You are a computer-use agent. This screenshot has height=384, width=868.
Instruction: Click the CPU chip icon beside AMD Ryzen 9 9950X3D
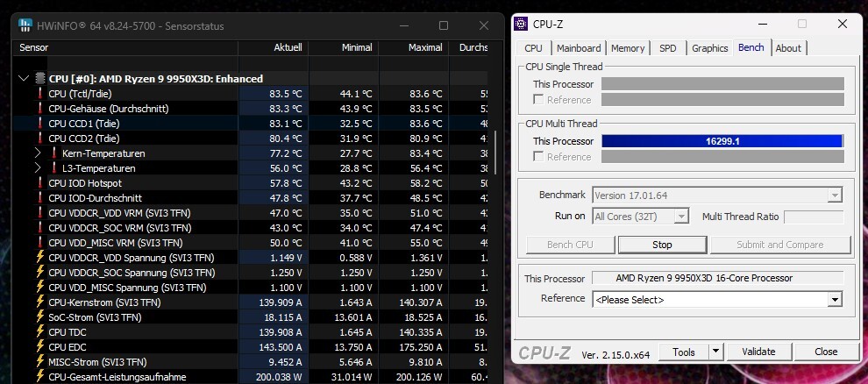point(40,79)
